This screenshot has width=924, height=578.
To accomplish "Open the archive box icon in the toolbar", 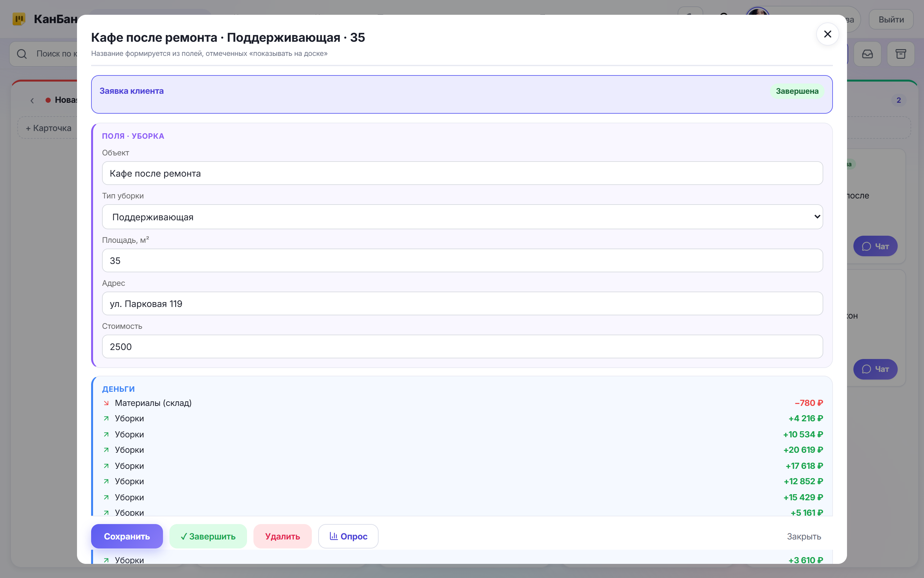I will tap(901, 54).
